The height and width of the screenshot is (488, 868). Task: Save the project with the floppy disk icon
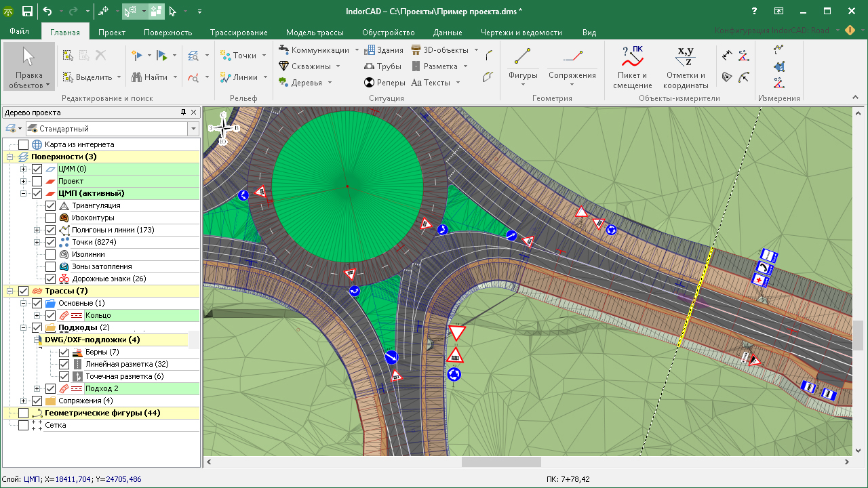tap(27, 12)
